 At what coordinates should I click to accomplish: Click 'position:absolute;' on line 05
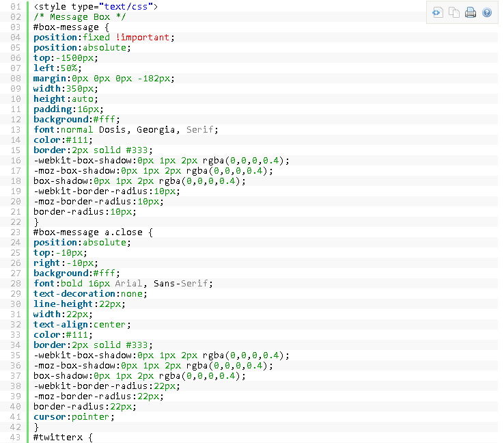click(82, 48)
